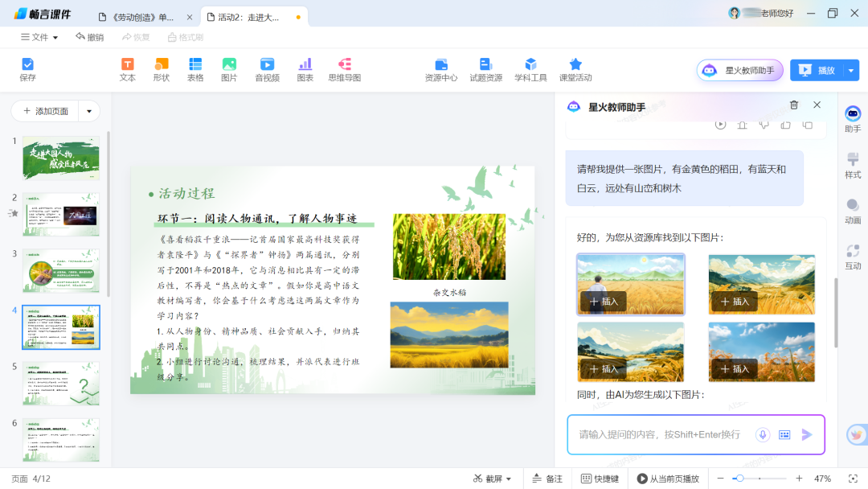The width and height of the screenshot is (868, 489).
Task: Open 学科工具 (Subject Tools)
Action: pyautogui.click(x=530, y=68)
